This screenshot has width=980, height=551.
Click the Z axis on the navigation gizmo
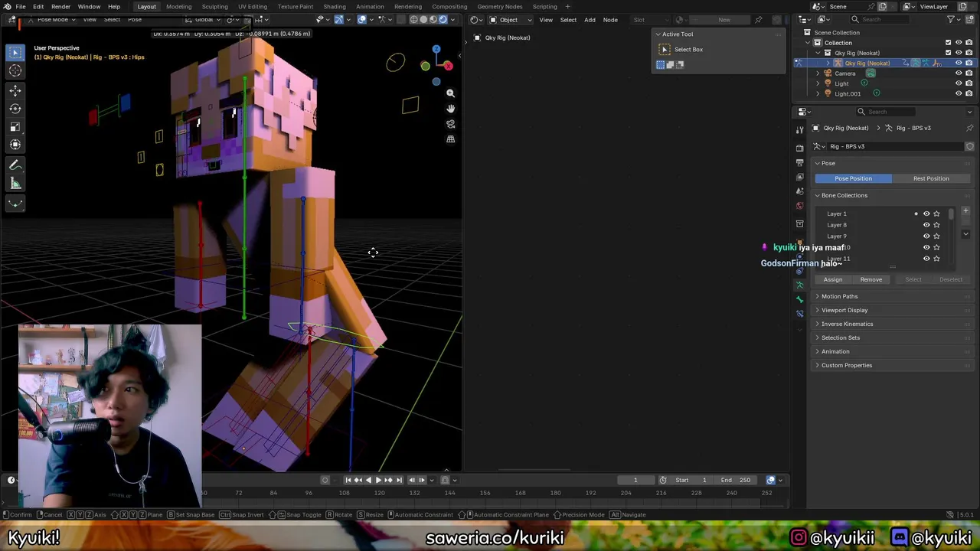[436, 49]
